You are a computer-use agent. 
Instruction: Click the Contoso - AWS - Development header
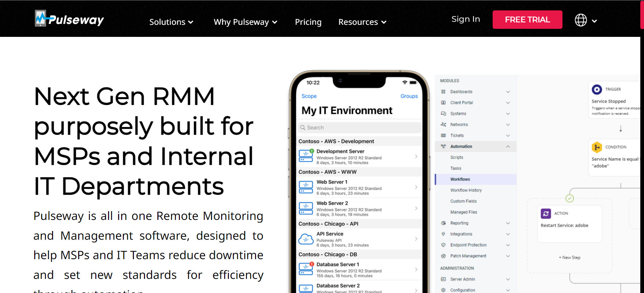click(336, 141)
